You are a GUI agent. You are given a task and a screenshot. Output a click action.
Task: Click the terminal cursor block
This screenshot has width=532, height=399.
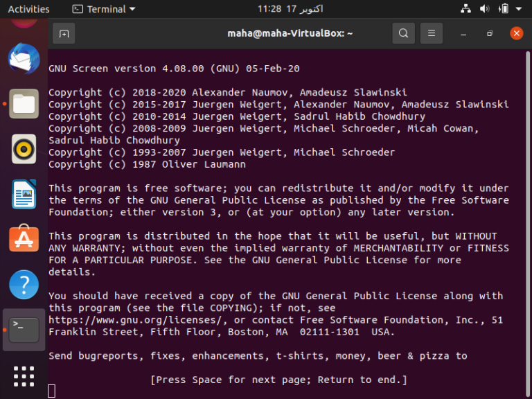coord(51,391)
